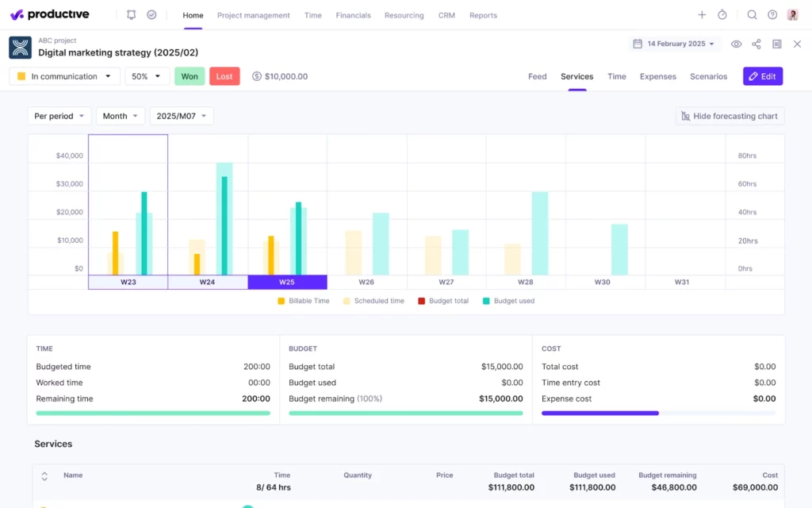The image size is (812, 508).
Task: Open the Financials menu
Action: coord(353,16)
